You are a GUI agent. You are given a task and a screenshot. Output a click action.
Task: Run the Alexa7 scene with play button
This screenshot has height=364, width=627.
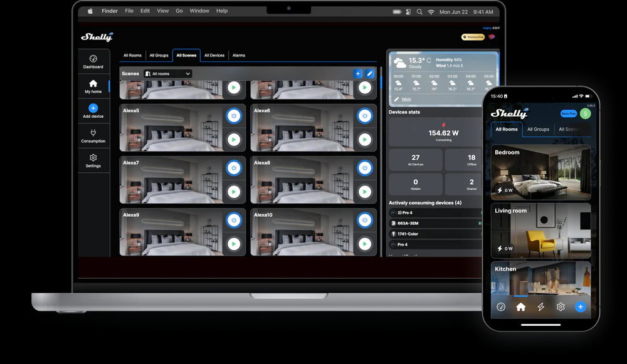click(x=234, y=192)
